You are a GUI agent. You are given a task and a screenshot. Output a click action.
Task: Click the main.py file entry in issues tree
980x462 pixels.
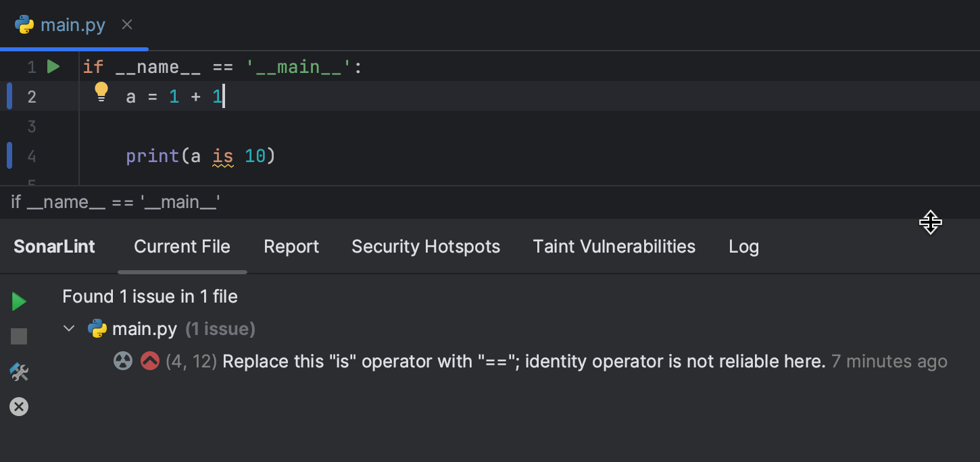(x=144, y=329)
